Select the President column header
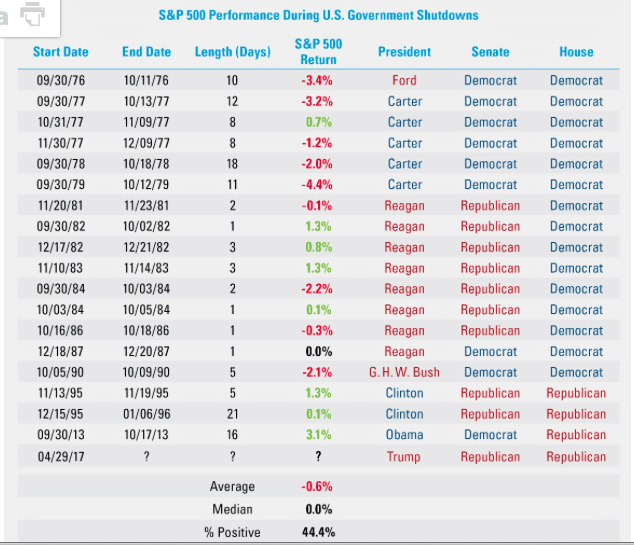Viewport: 634px width, 545px height. point(404,52)
